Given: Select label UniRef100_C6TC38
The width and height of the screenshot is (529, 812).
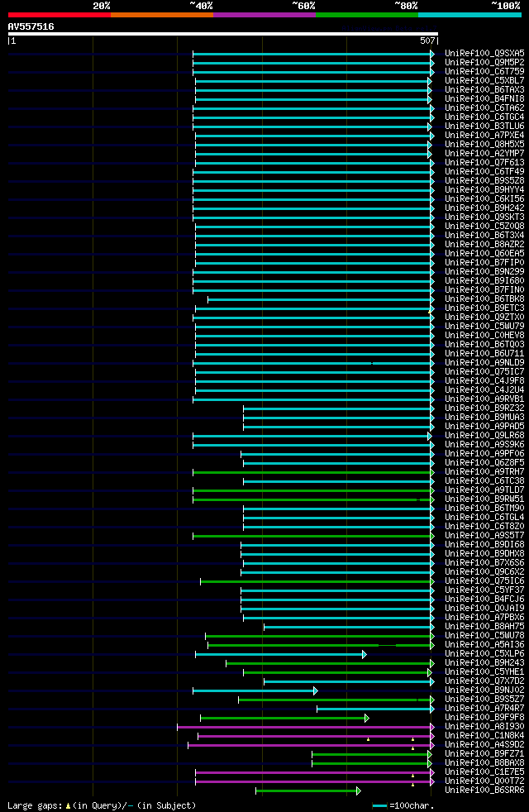Looking at the screenshot, I should (x=484, y=481).
